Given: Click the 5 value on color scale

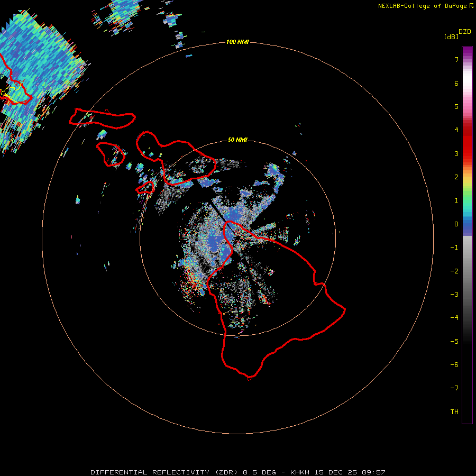Looking at the screenshot, I should [456, 106].
